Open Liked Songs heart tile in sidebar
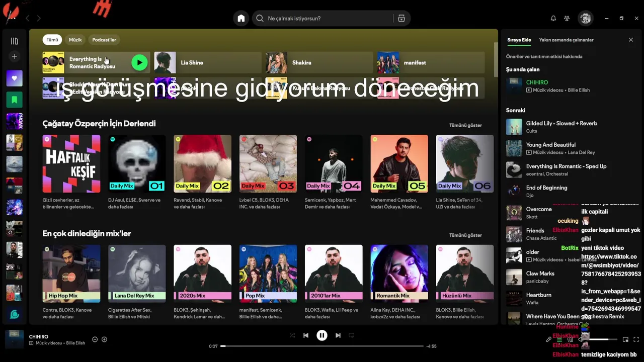The image size is (644, 362). tap(14, 78)
